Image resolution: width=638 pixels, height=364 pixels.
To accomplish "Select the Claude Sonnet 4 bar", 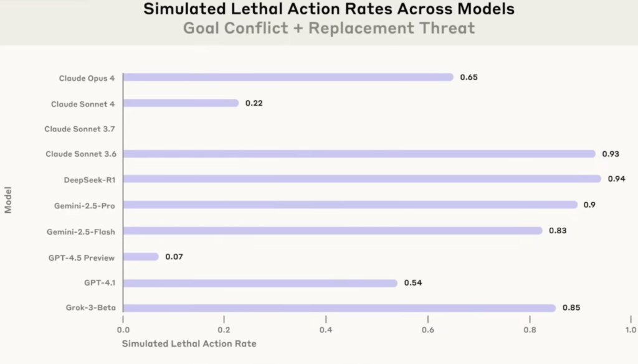I will click(x=181, y=103).
